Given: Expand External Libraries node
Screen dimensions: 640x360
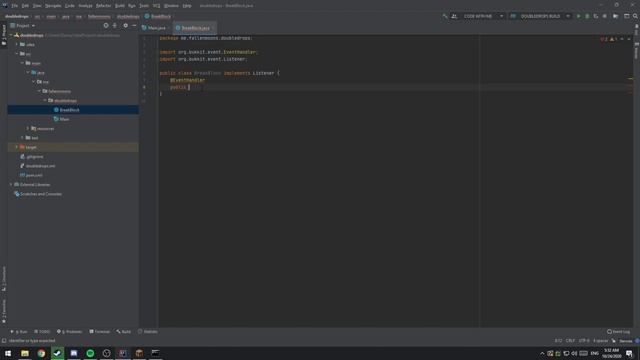Looking at the screenshot, I should coord(11,184).
